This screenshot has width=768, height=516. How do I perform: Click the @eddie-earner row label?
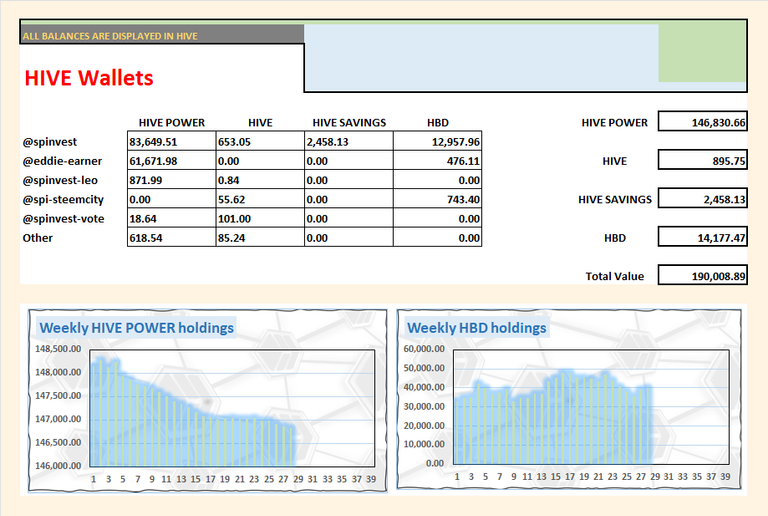(62, 161)
